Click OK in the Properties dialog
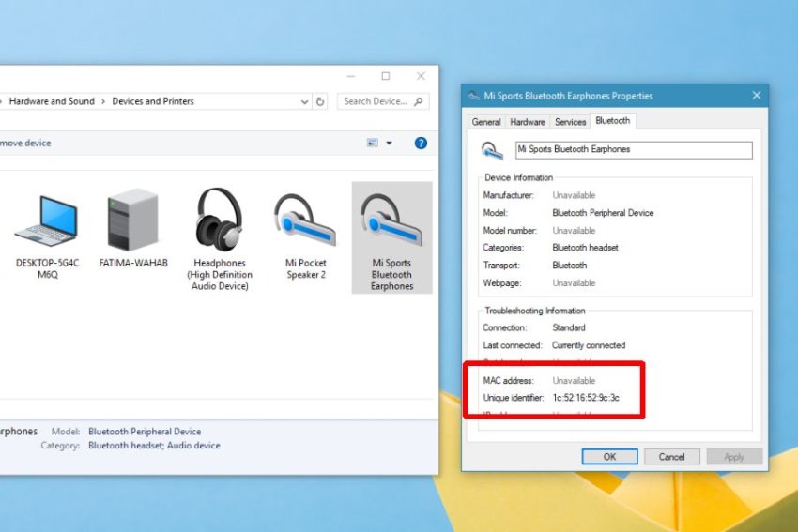Image resolution: width=798 pixels, height=532 pixels. 609,457
